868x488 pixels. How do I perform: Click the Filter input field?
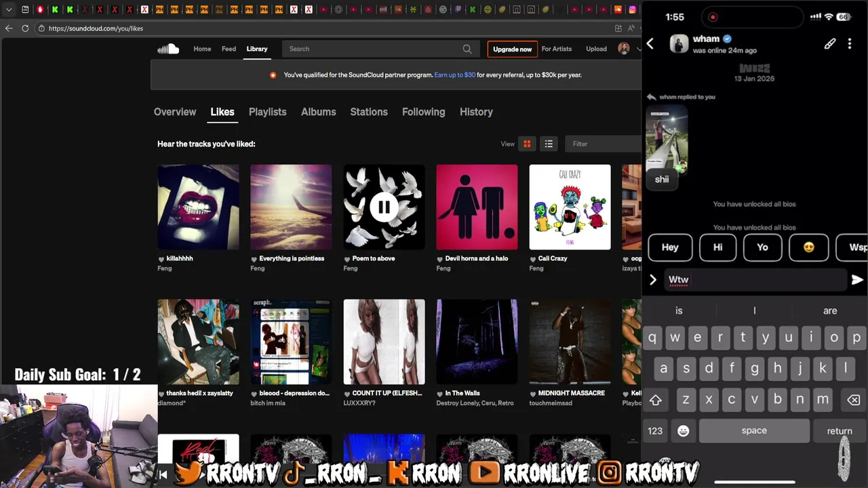[603, 144]
